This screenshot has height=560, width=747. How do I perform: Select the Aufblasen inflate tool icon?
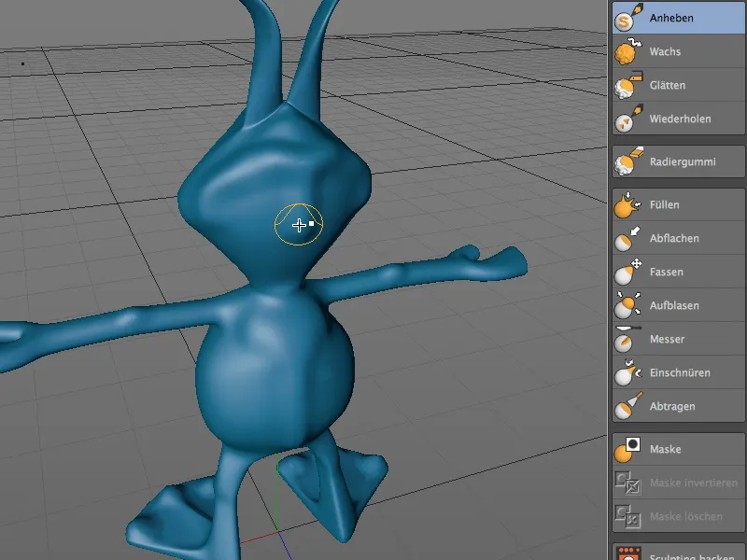[627, 305]
